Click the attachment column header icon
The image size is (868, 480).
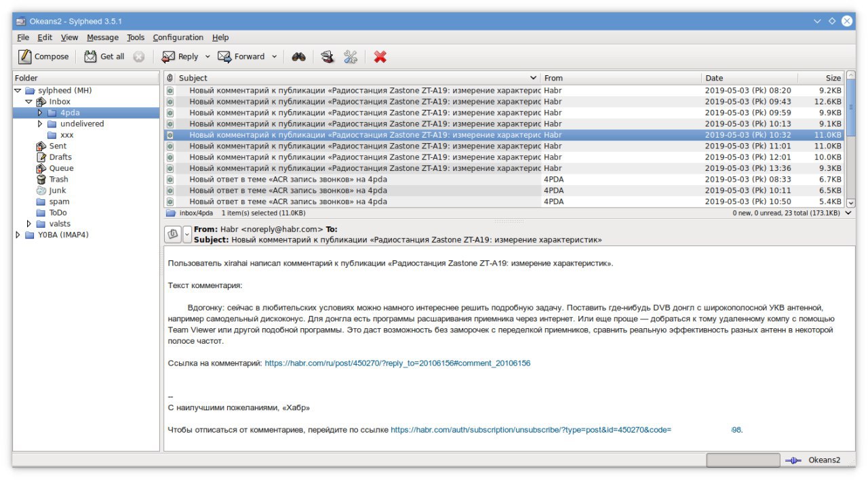170,78
